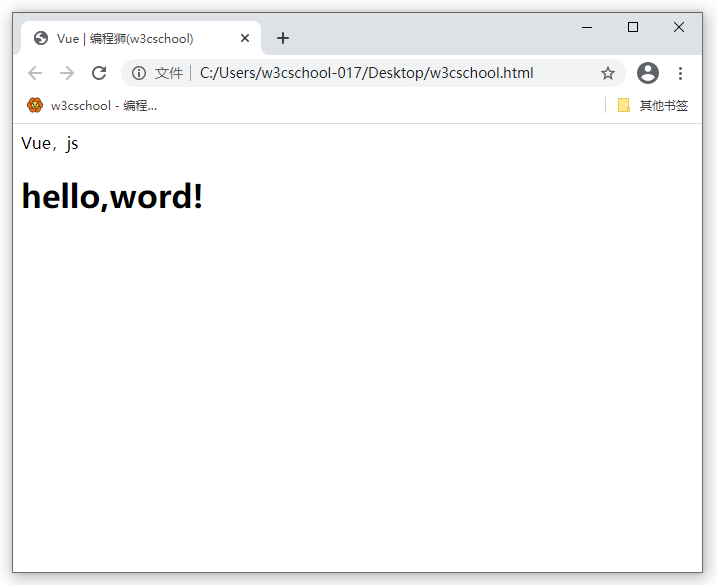Maximize the browser window
Viewport: 717px width, 585px height.
click(x=633, y=27)
